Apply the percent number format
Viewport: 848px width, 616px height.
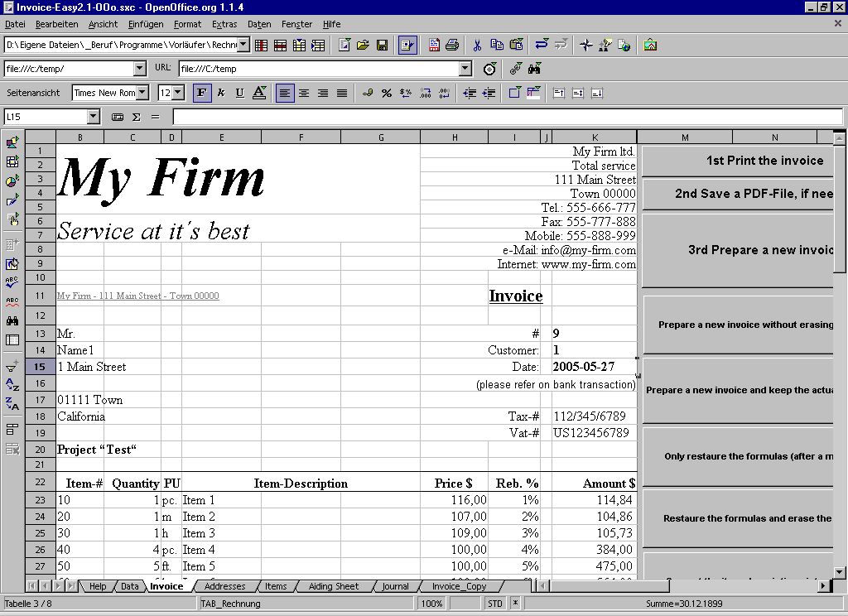(386, 93)
